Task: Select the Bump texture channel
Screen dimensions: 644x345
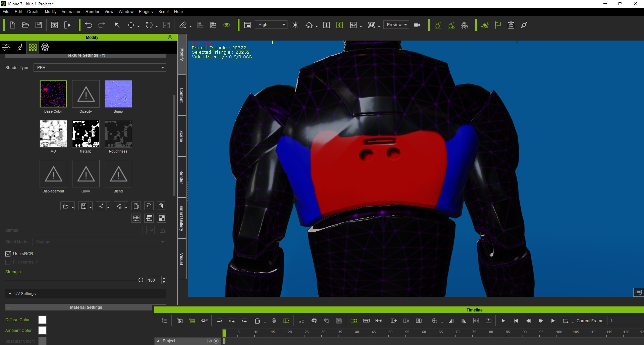Action: click(118, 94)
